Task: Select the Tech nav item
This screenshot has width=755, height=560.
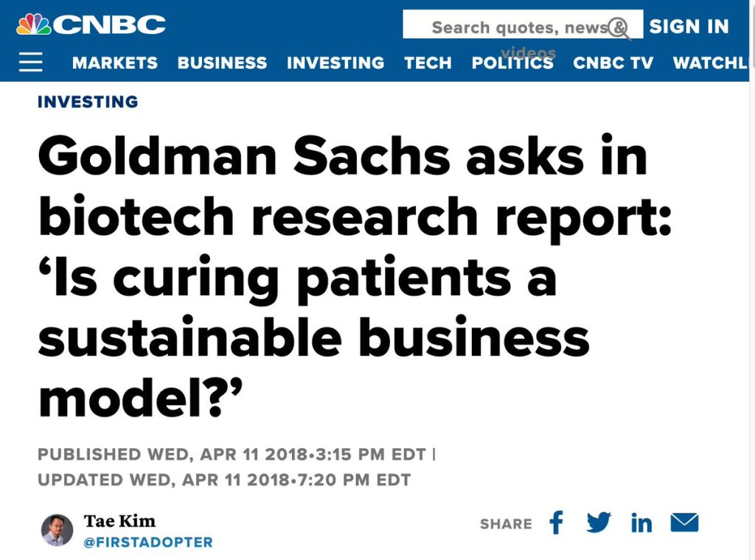Action: [x=428, y=63]
